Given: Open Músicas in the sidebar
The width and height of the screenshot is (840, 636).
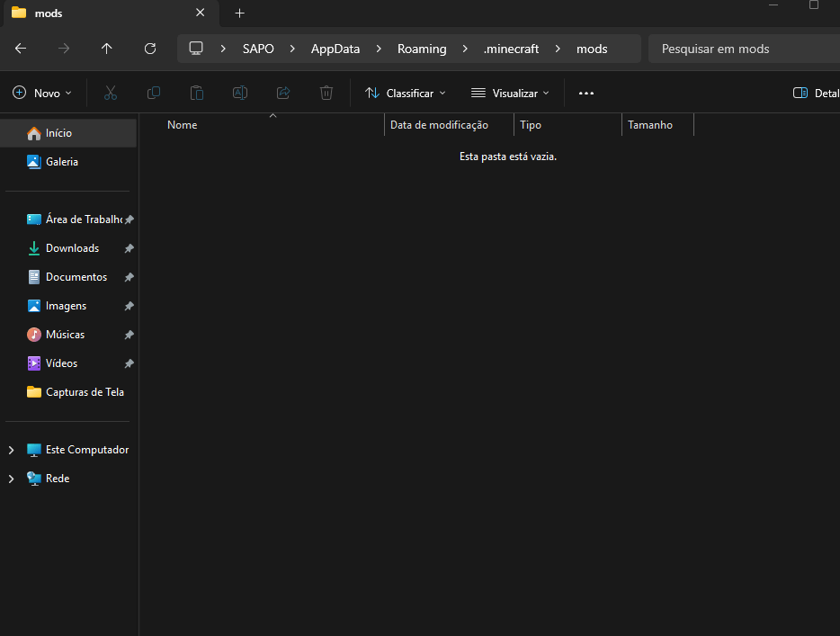Looking at the screenshot, I should [68, 335].
